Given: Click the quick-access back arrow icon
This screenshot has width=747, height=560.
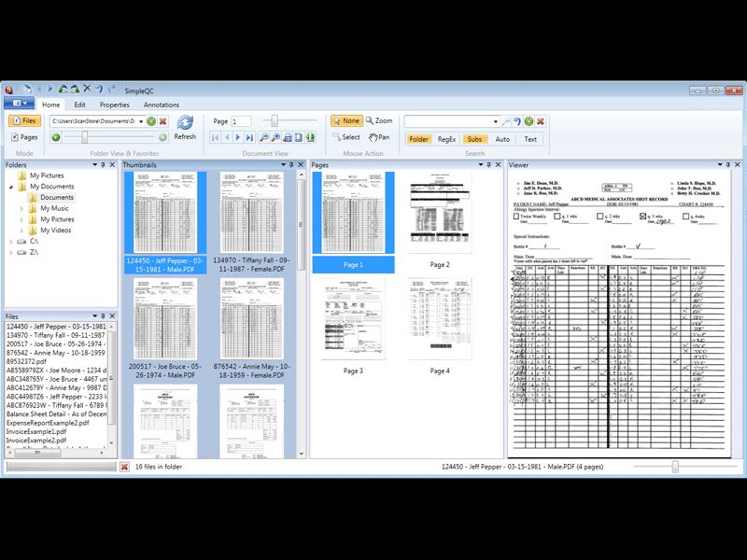Looking at the screenshot, I should coord(39,89).
